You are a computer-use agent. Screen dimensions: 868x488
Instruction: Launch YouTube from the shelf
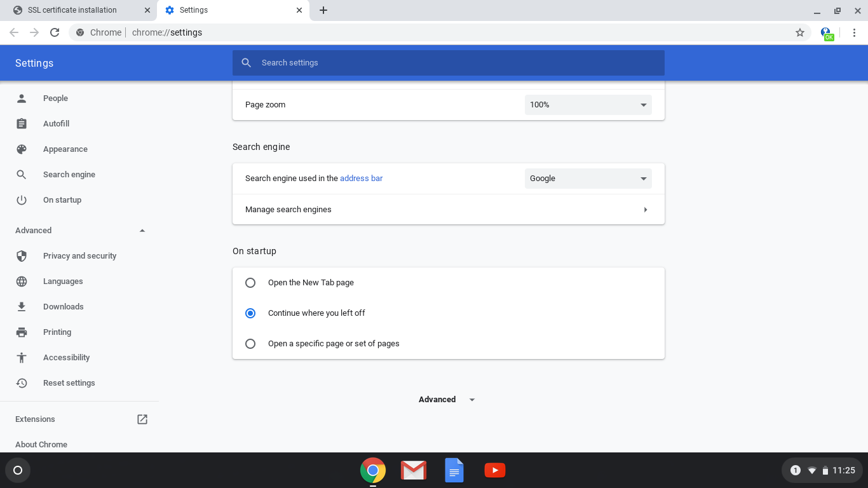[x=495, y=470]
